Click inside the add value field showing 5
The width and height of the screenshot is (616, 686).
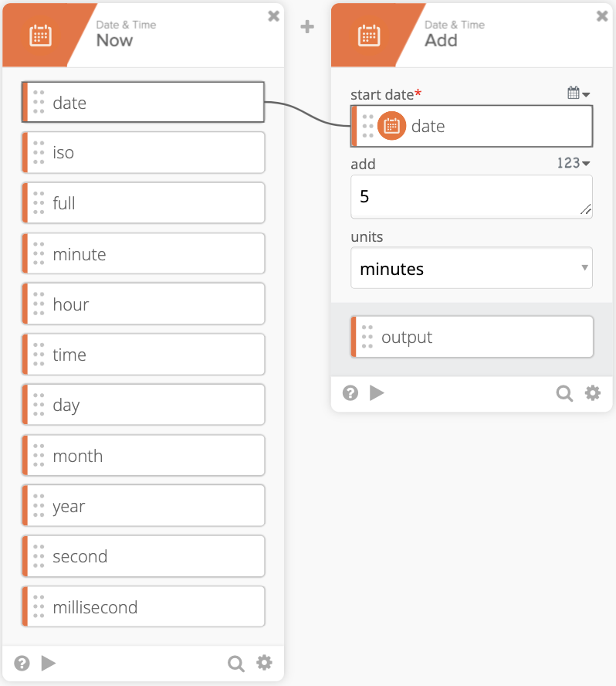tap(471, 196)
